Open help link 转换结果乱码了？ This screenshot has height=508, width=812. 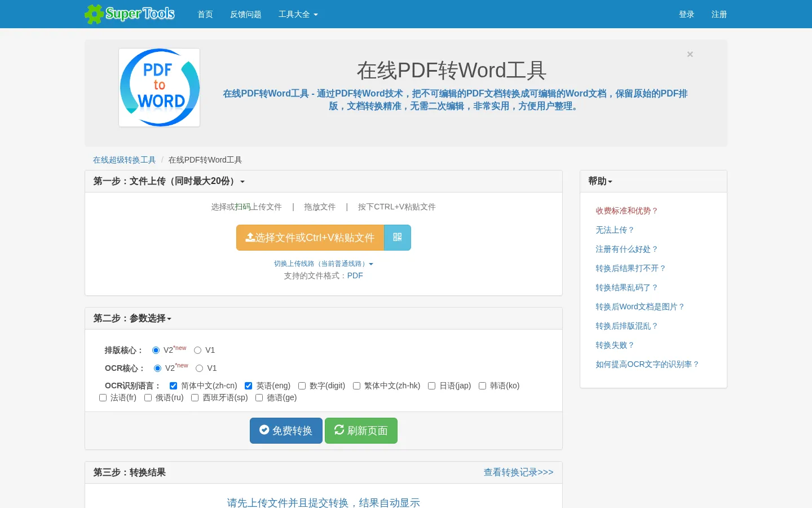point(627,287)
